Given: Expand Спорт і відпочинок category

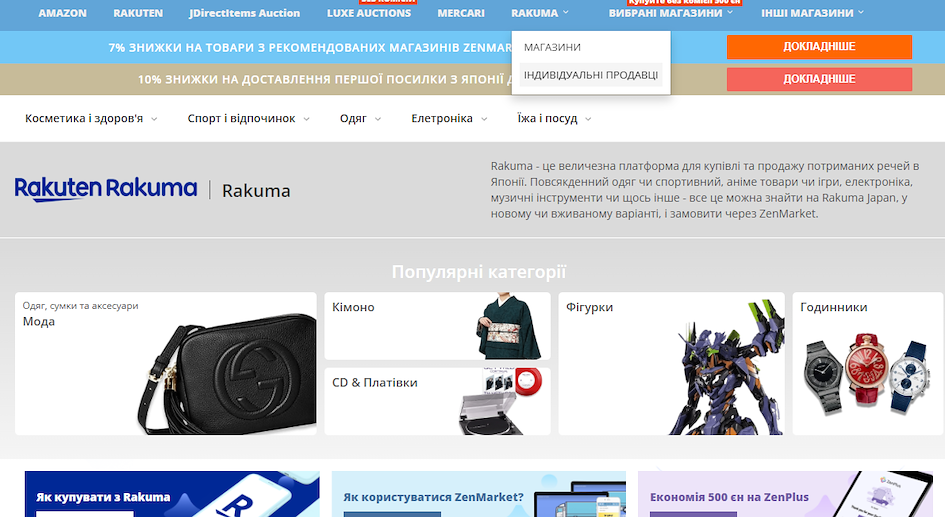Looking at the screenshot, I should 248,119.
